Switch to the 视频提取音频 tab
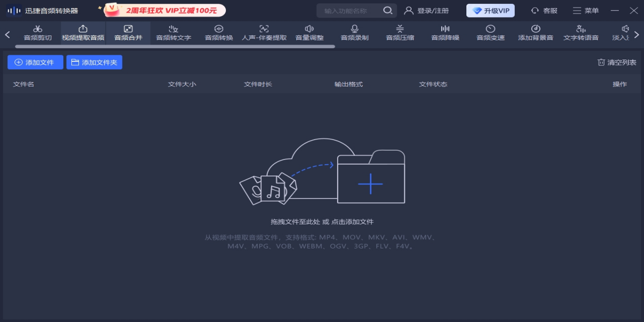 (83, 33)
